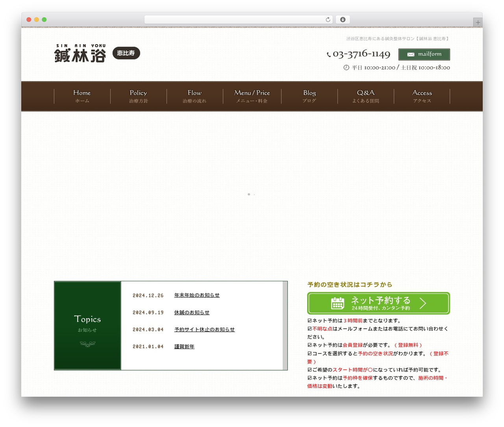Click the arrow chevron on ネット予約する banner
The image size is (504, 427).
[423, 303]
